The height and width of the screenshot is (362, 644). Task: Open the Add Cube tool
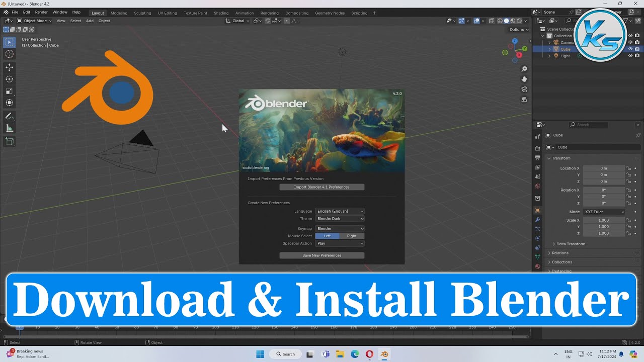(x=9, y=141)
